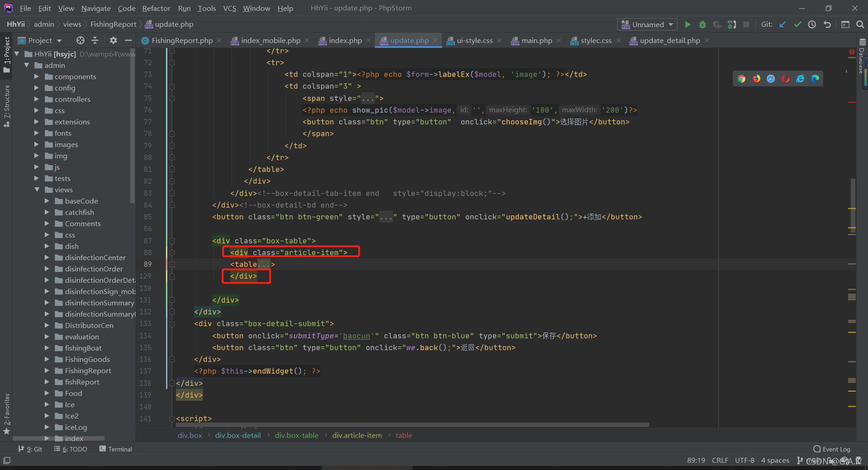The height and width of the screenshot is (470, 868).
Task: Click the 89:19 cursor position indicator
Action: point(696,460)
